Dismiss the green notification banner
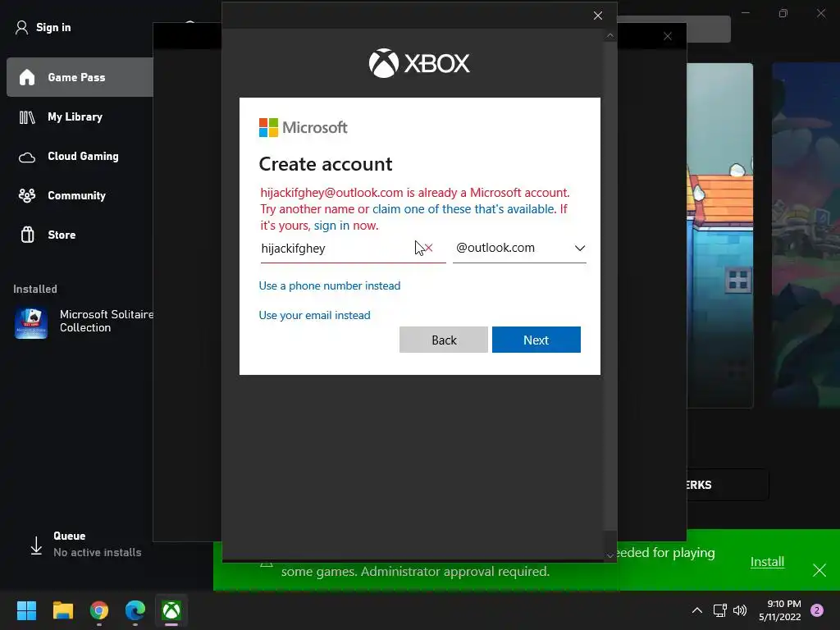Viewport: 840px width, 630px height. click(x=819, y=570)
